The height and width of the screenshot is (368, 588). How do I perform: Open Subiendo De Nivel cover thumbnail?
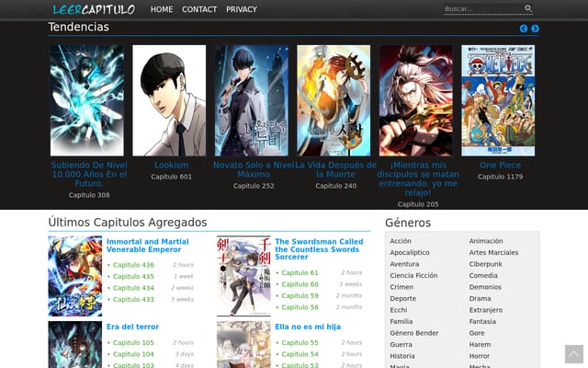pyautogui.click(x=87, y=100)
